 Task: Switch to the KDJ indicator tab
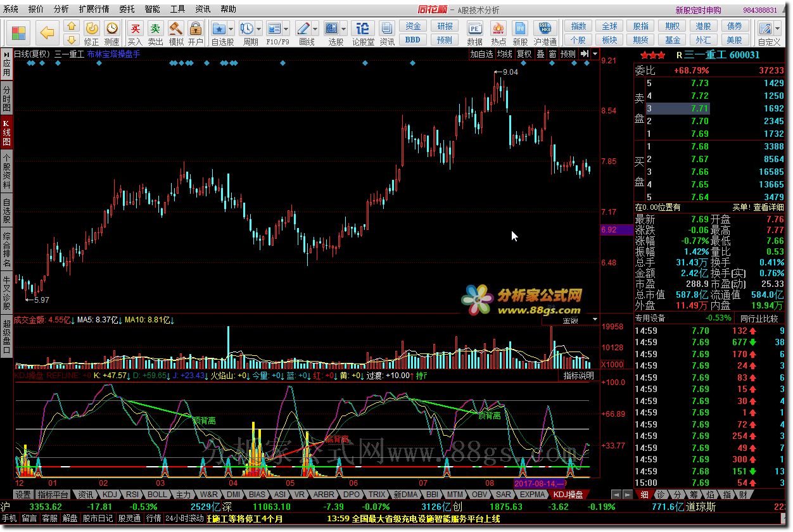click(110, 494)
